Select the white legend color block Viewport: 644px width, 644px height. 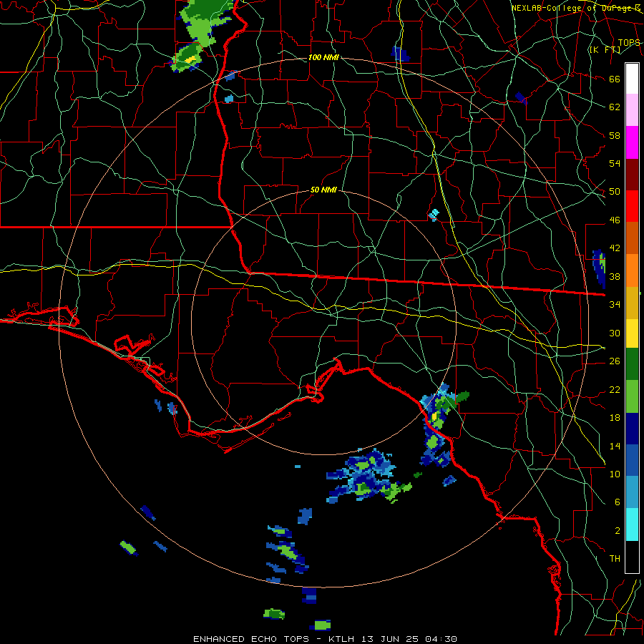(632, 79)
